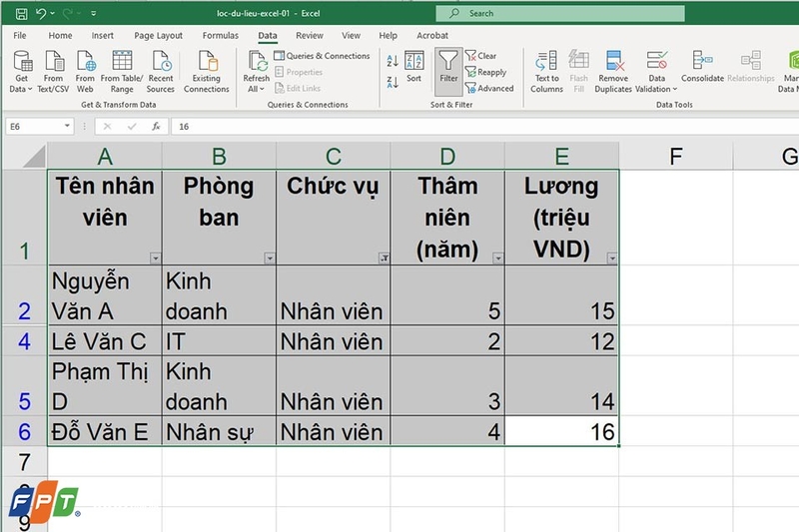The height and width of the screenshot is (532, 799).
Task: Open the Sort dialog
Action: coord(414,66)
